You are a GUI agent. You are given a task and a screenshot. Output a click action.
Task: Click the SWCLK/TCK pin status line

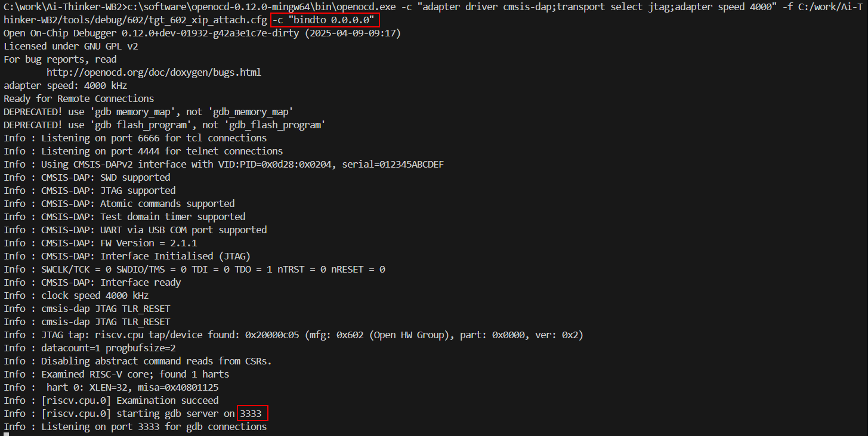[x=194, y=270]
